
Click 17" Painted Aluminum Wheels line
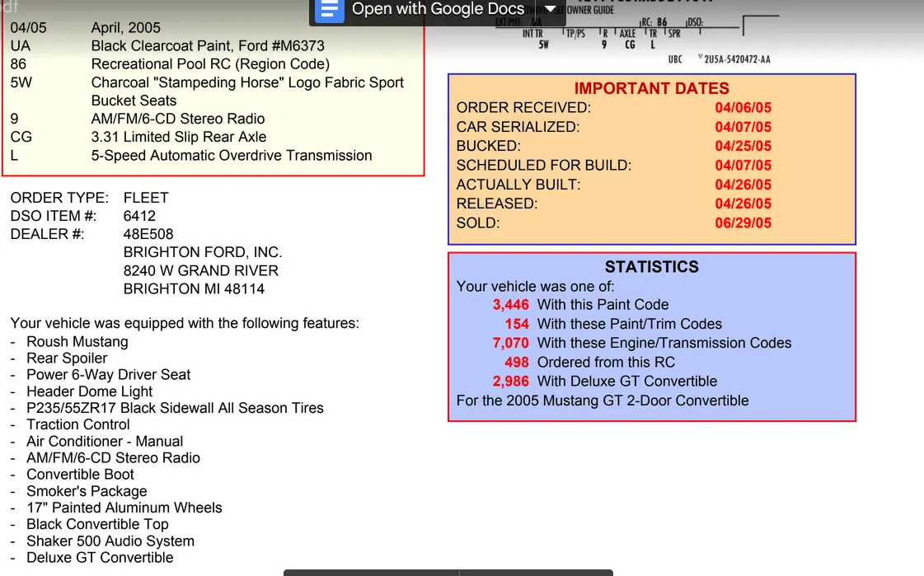(124, 508)
